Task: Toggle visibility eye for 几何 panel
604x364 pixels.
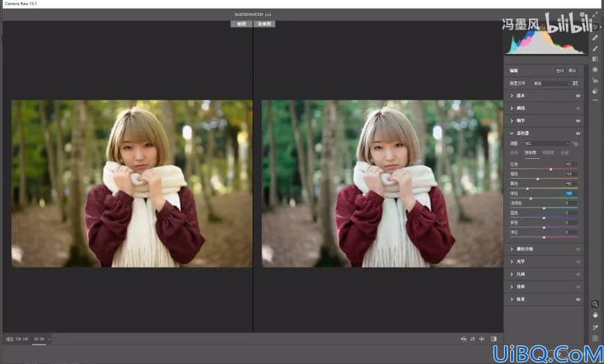Action: click(x=578, y=275)
